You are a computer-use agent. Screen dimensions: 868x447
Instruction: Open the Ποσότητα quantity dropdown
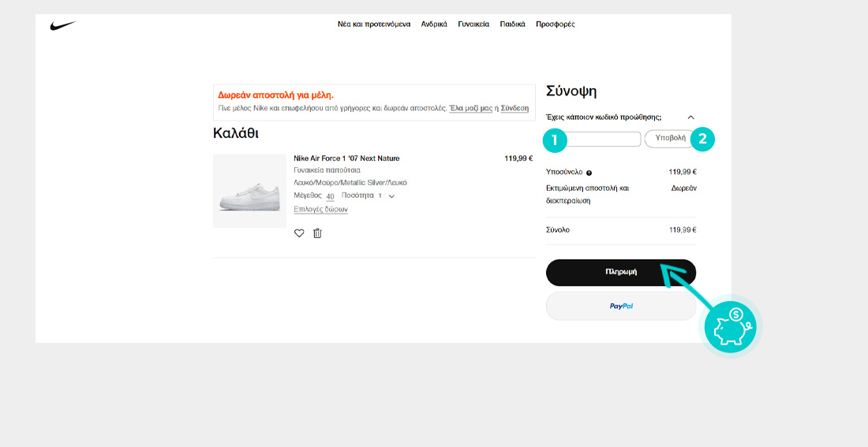(386, 196)
